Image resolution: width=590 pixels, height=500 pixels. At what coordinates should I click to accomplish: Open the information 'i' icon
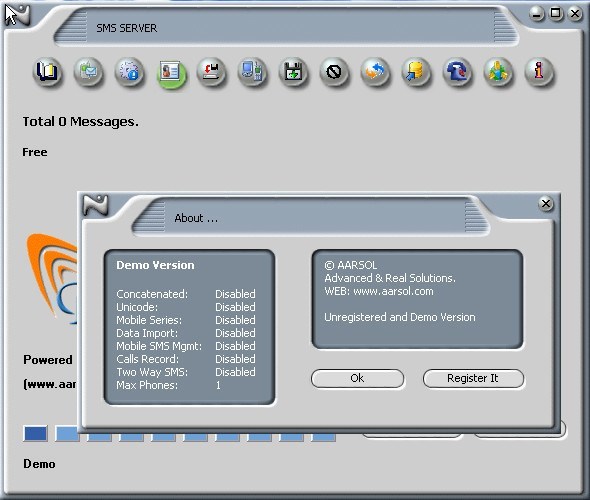point(539,72)
